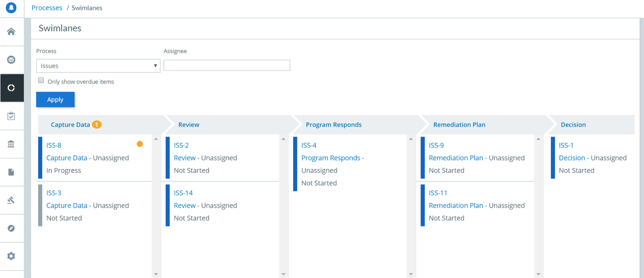The width and height of the screenshot is (644, 278).
Task: Go to Home via sidebar icon
Action: [x=11, y=32]
